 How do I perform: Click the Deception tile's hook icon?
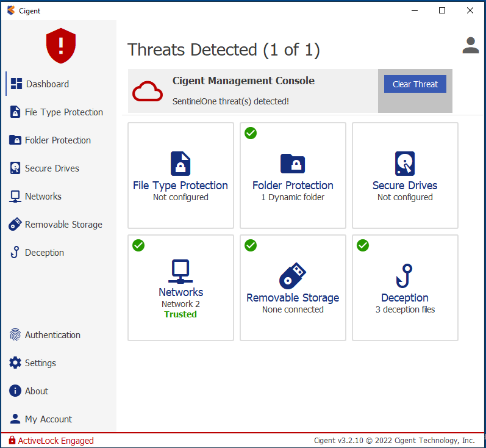tap(405, 276)
